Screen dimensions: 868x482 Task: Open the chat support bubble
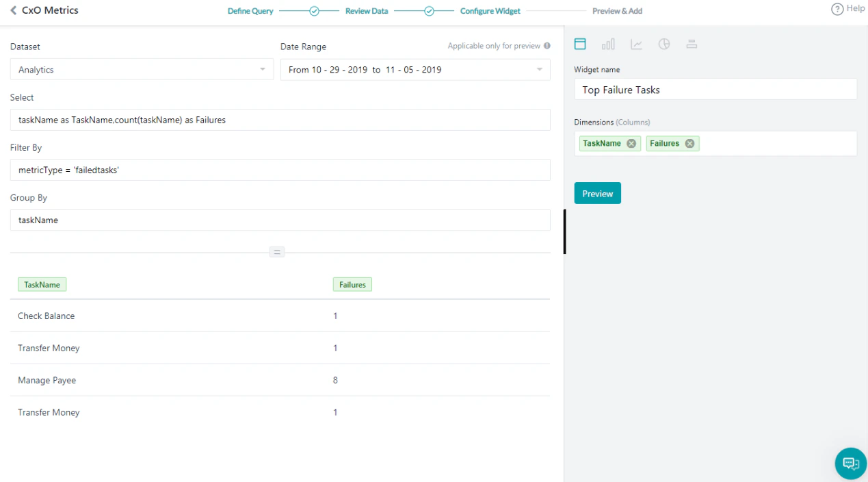click(851, 464)
